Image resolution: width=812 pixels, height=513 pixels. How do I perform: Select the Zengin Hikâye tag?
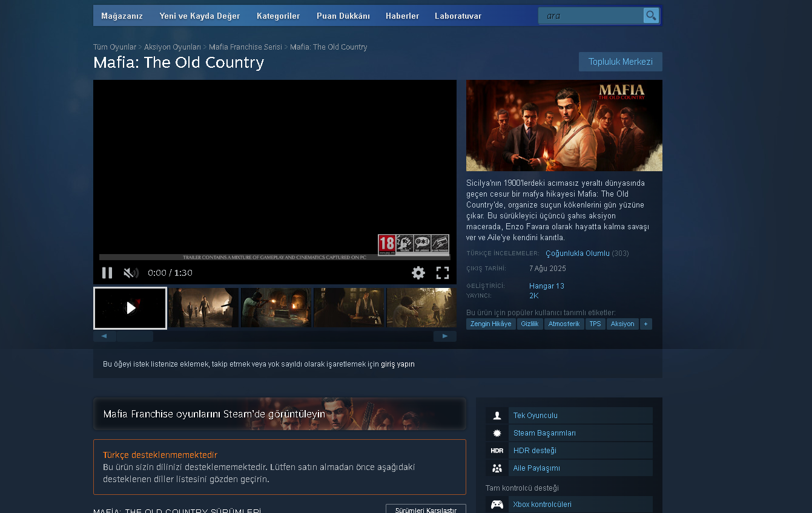pyautogui.click(x=491, y=324)
